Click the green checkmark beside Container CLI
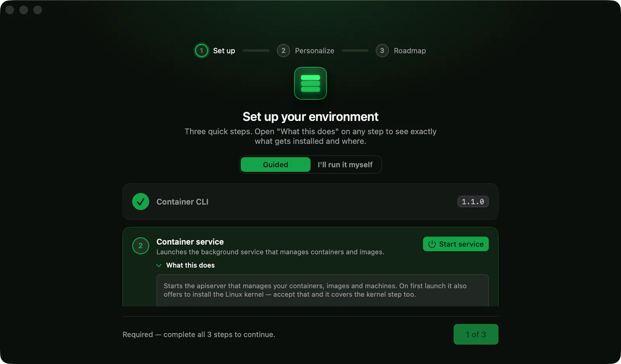 141,201
